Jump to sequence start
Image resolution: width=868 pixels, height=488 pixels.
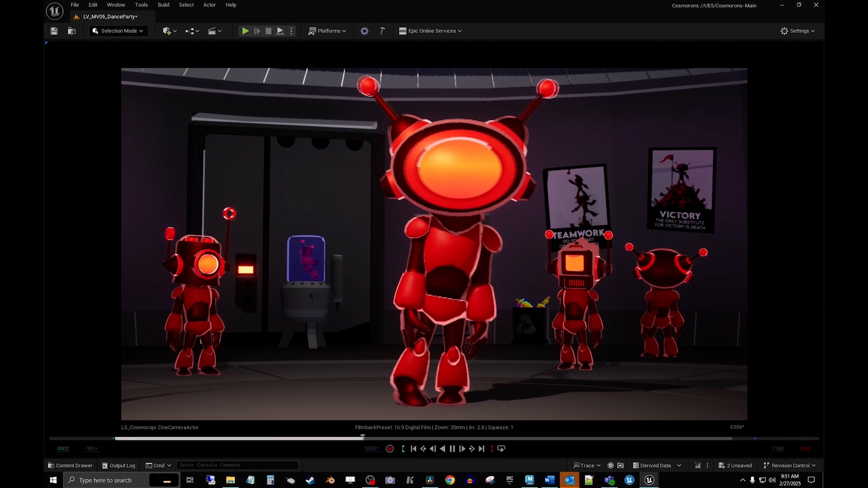[413, 449]
